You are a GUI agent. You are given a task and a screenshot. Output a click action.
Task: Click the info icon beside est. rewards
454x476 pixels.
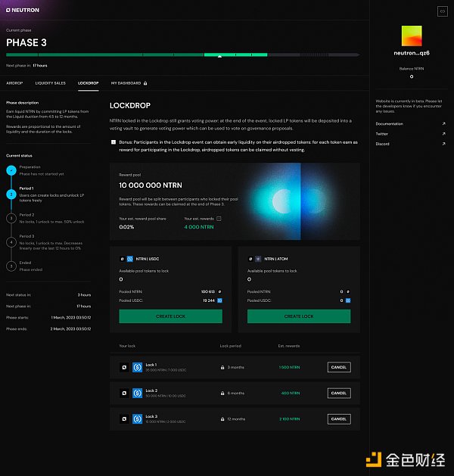click(x=219, y=218)
